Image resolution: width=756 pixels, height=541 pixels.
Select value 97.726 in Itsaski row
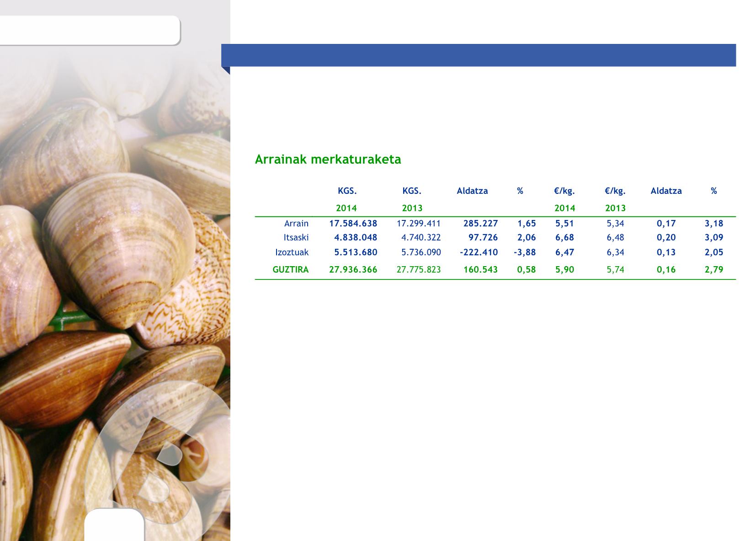(x=483, y=237)
